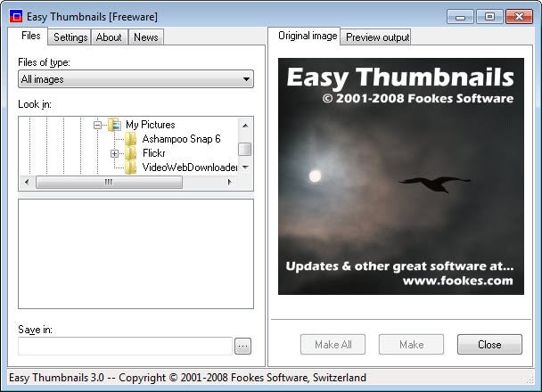542x392 pixels.
Task: Click the folder tree scroll-down arrow
Action: [x=245, y=167]
